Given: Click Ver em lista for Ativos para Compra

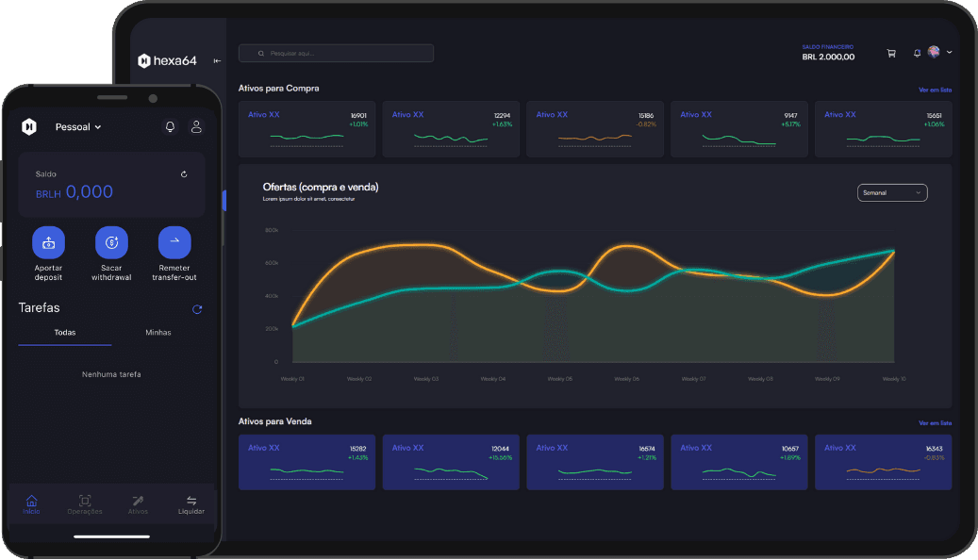Looking at the screenshot, I should click(x=935, y=90).
